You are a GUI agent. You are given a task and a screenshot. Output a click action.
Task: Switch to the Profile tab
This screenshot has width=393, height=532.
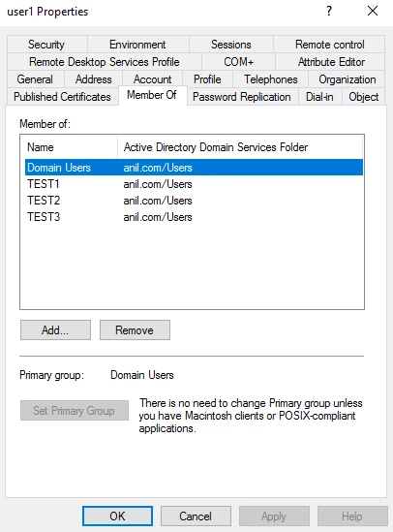207,79
